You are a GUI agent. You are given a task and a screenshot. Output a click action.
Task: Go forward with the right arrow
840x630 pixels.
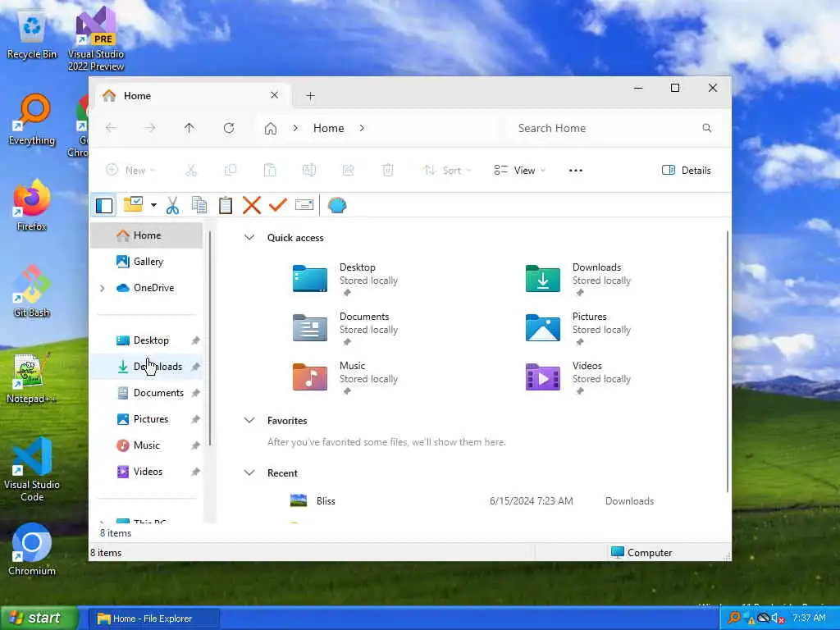[150, 128]
